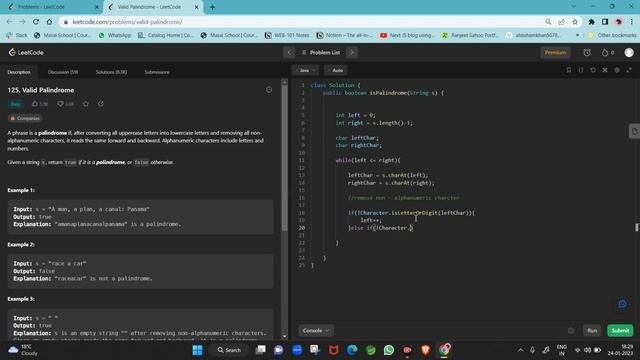The image size is (640, 360).
Task: Reload the page in browser
Action: [x=36, y=22]
